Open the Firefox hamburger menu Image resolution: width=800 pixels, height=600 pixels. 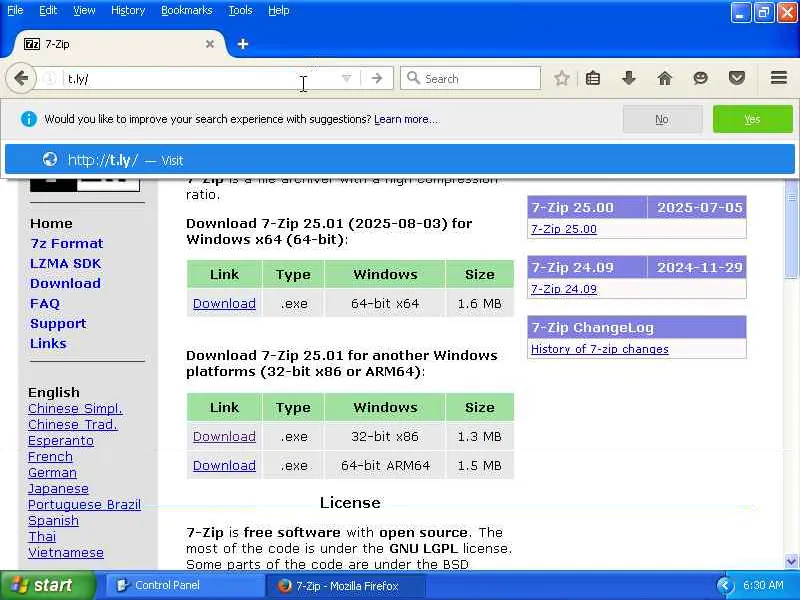[x=779, y=78]
